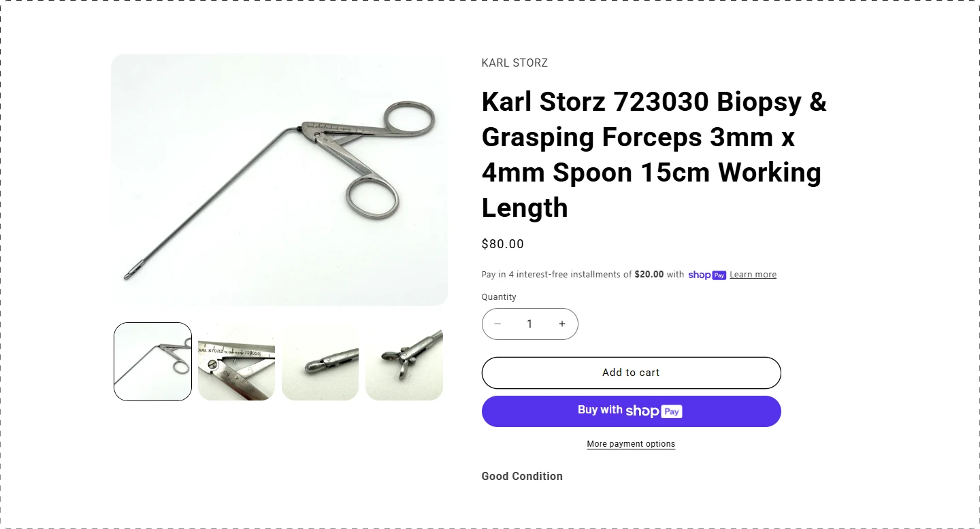
Task: Click the KARL STORZ vendor name
Action: click(514, 63)
